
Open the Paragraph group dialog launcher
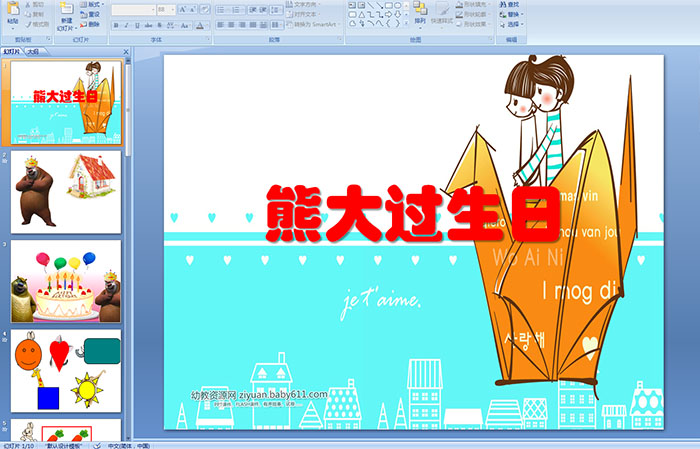pyautogui.click(x=340, y=40)
